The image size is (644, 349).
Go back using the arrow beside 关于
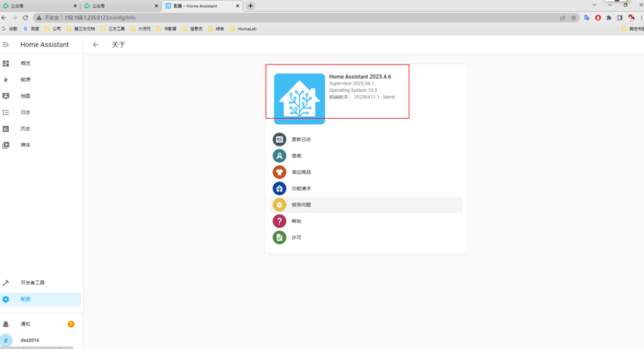[x=96, y=45]
